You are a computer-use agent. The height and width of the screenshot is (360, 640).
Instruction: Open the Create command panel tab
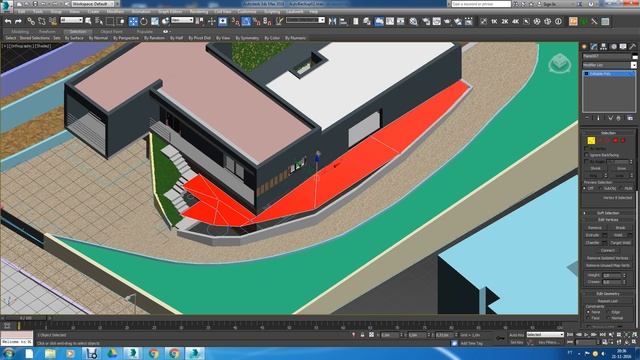pyautogui.click(x=584, y=47)
